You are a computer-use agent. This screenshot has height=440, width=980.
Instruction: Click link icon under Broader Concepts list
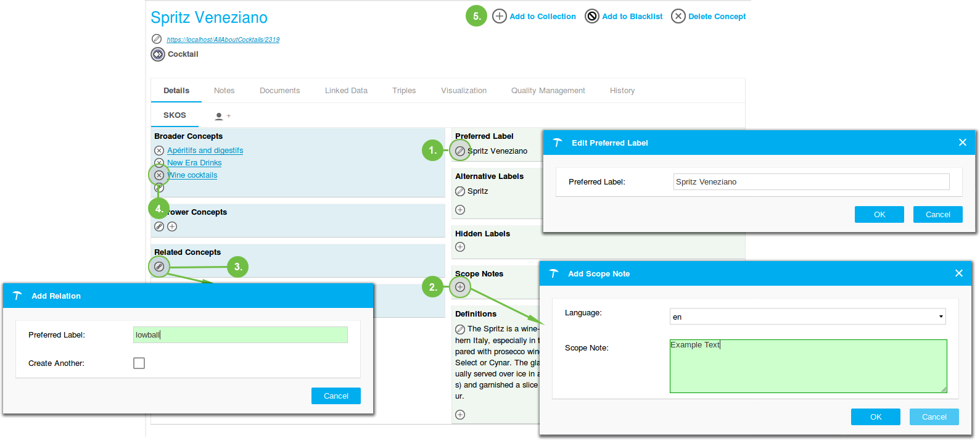159,188
